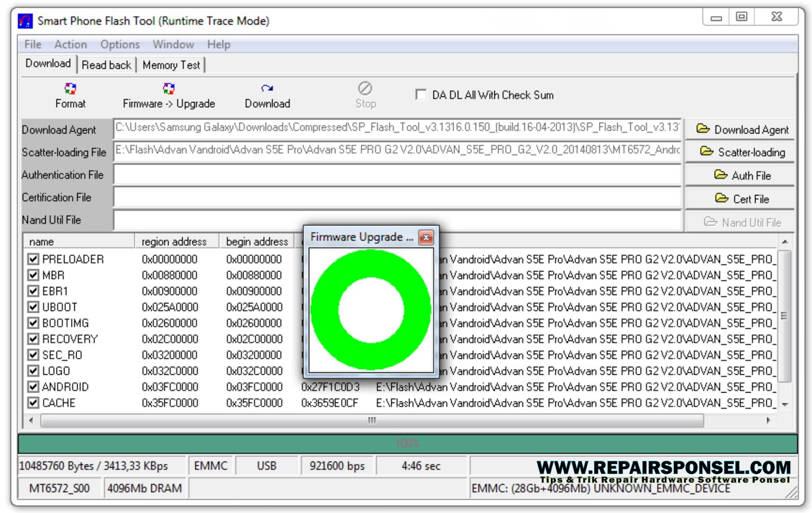Enable DA DL All With Check Sum

[x=420, y=95]
